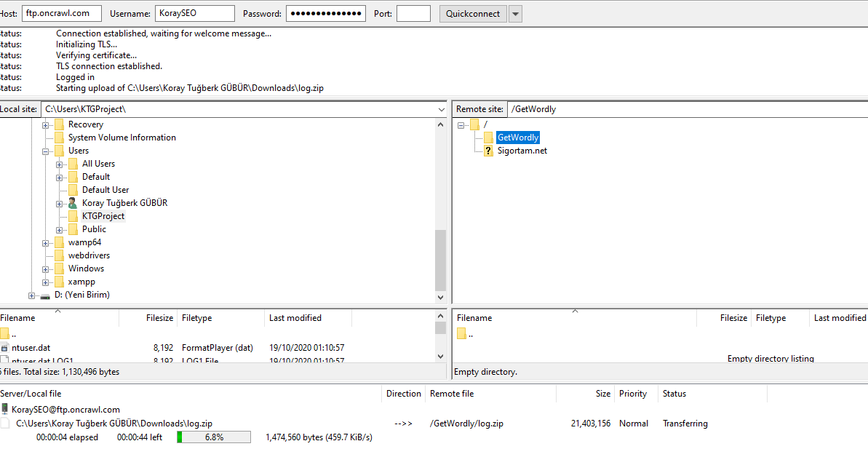Collapse the remote root / node
868x457 pixels.
(x=461, y=125)
